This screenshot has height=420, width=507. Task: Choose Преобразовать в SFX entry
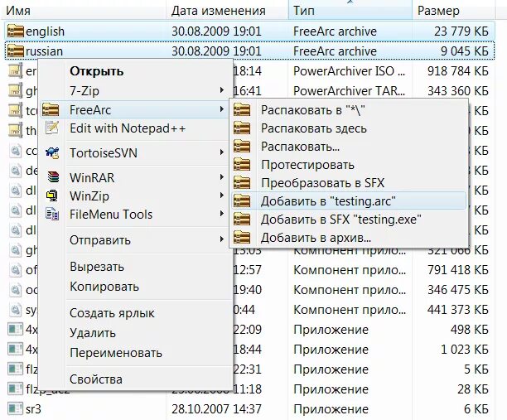click(x=349, y=183)
